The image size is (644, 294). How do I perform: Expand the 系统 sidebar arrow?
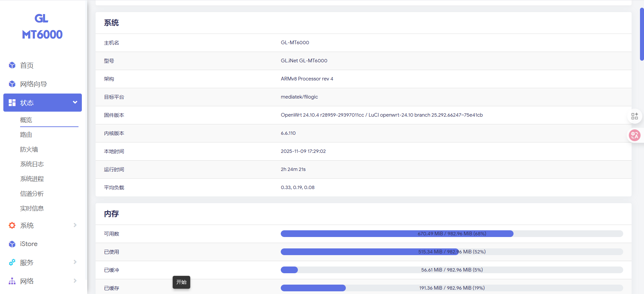click(x=75, y=225)
